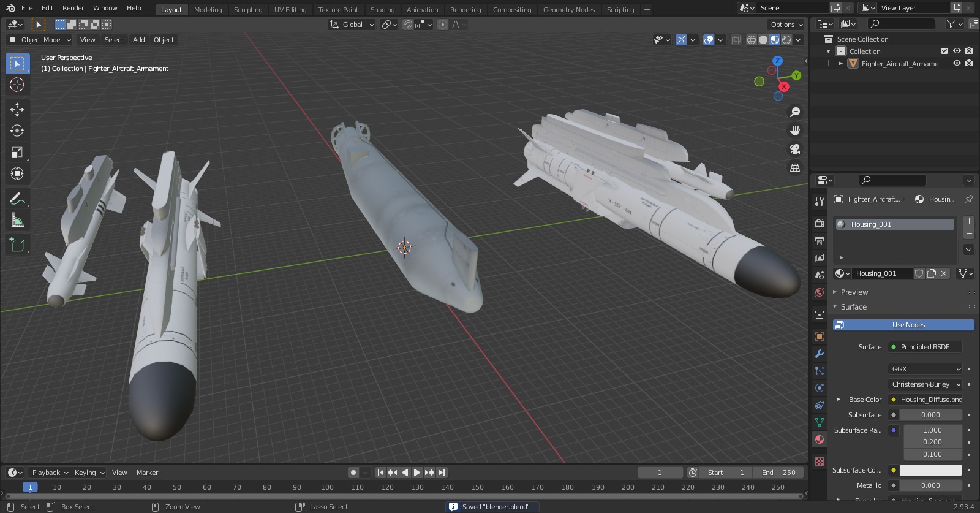980x513 pixels.
Task: Toggle Show Overlays button
Action: [709, 40]
